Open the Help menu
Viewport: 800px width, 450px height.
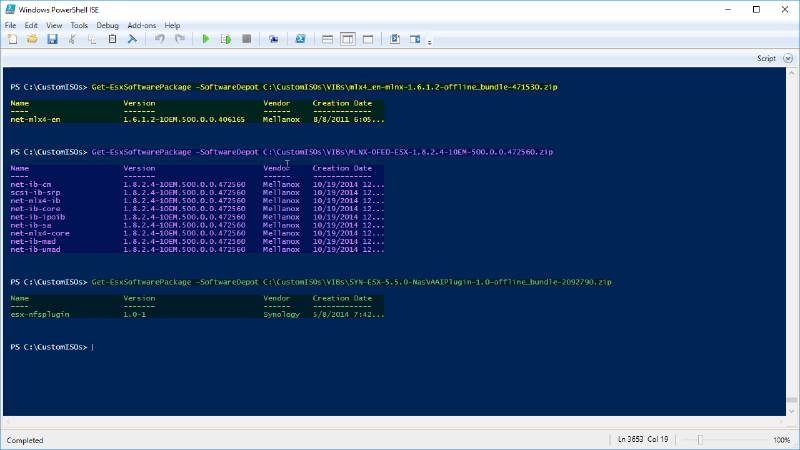[172, 26]
